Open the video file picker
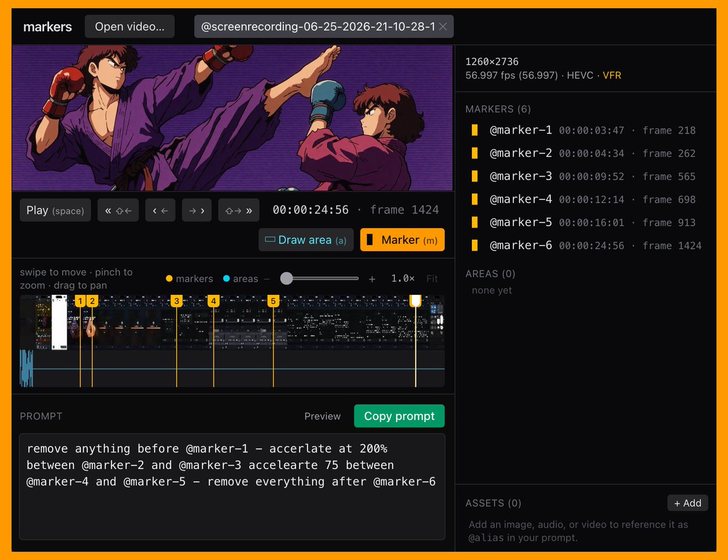The height and width of the screenshot is (560, 728). click(x=130, y=27)
